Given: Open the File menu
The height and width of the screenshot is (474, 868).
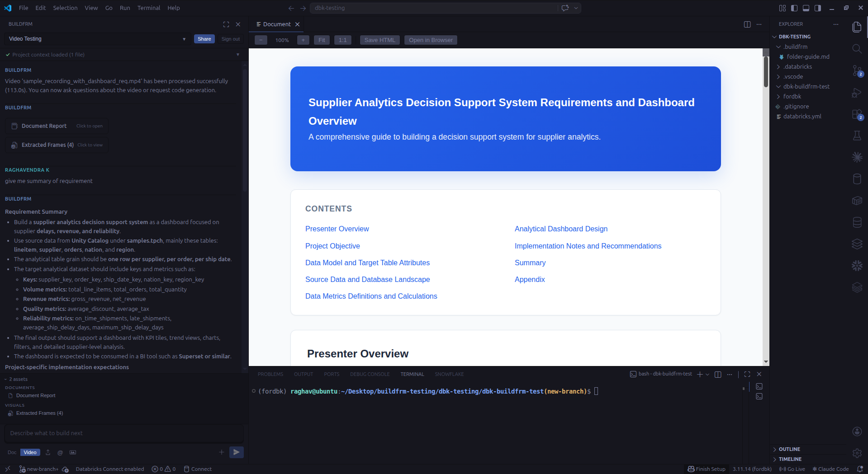Looking at the screenshot, I should (24, 8).
